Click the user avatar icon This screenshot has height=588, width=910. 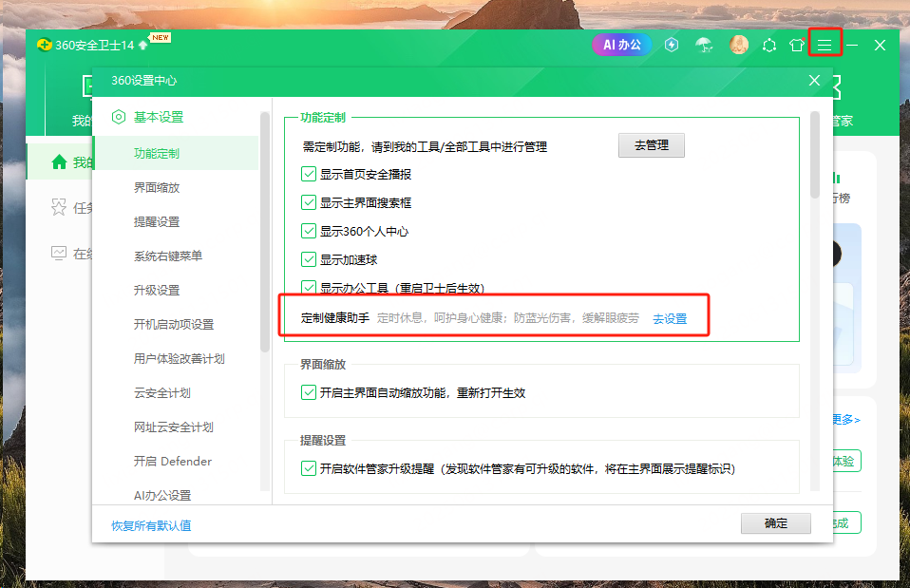tap(739, 45)
